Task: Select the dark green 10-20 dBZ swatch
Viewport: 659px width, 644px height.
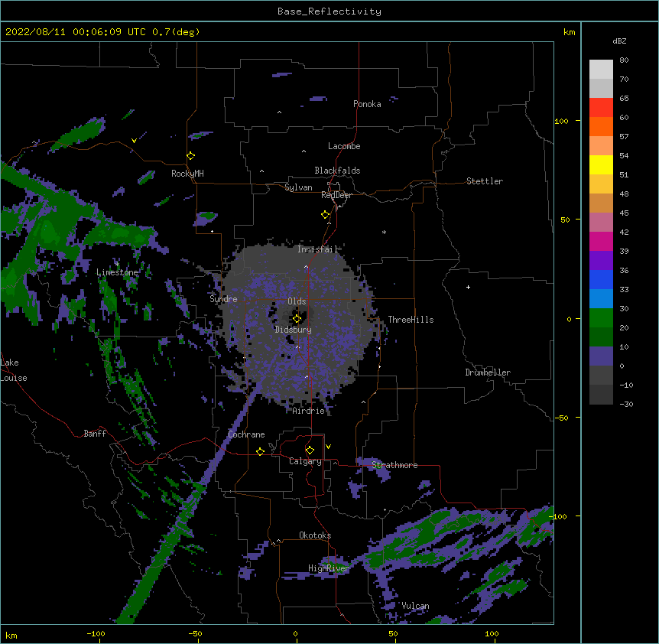Action: tap(601, 337)
